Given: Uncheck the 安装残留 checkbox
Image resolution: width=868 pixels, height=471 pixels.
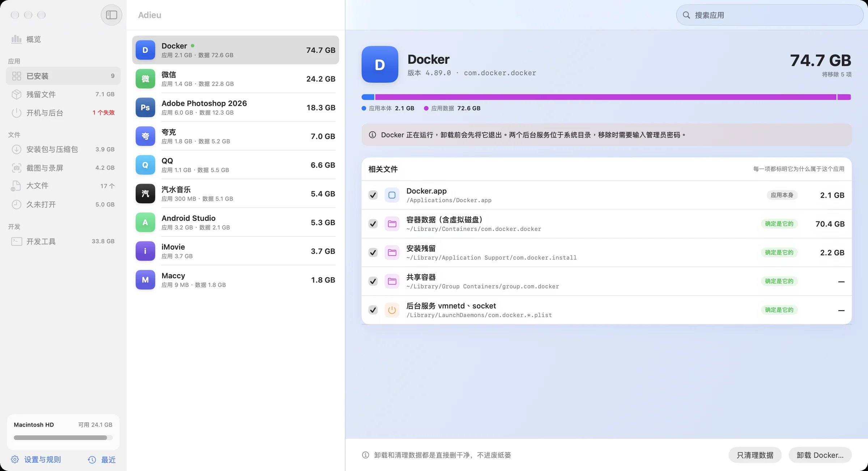Looking at the screenshot, I should point(373,252).
